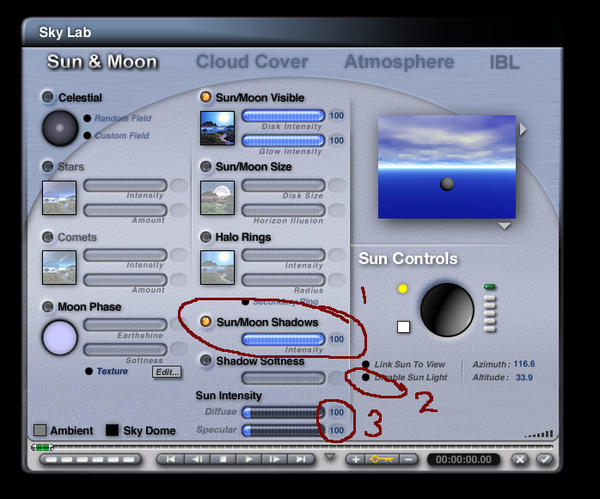The height and width of the screenshot is (499, 600).
Task: Toggle the Moon Phase option button
Action: pos(48,307)
